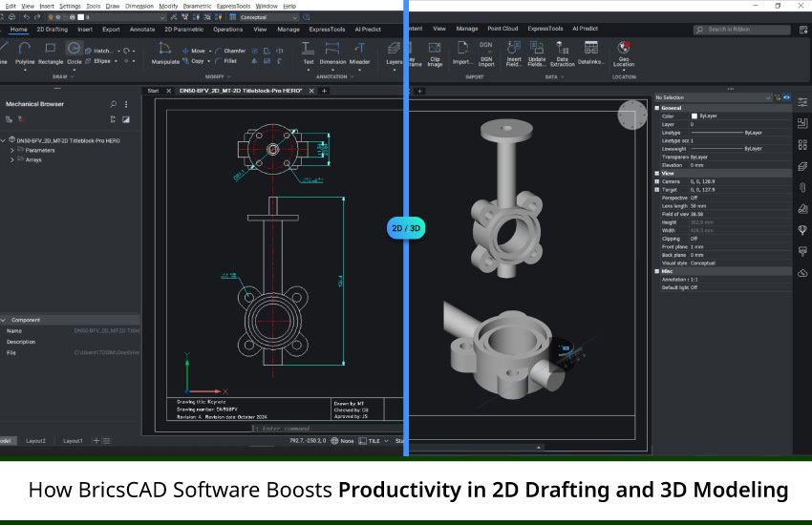Open No Selection dropdown in Properties

click(713, 97)
